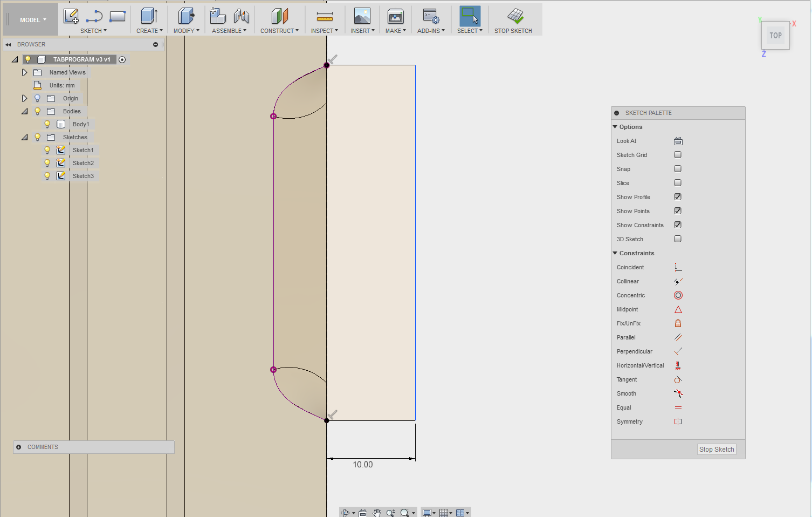
Task: Open the ASSEMBLE menu
Action: [229, 31]
